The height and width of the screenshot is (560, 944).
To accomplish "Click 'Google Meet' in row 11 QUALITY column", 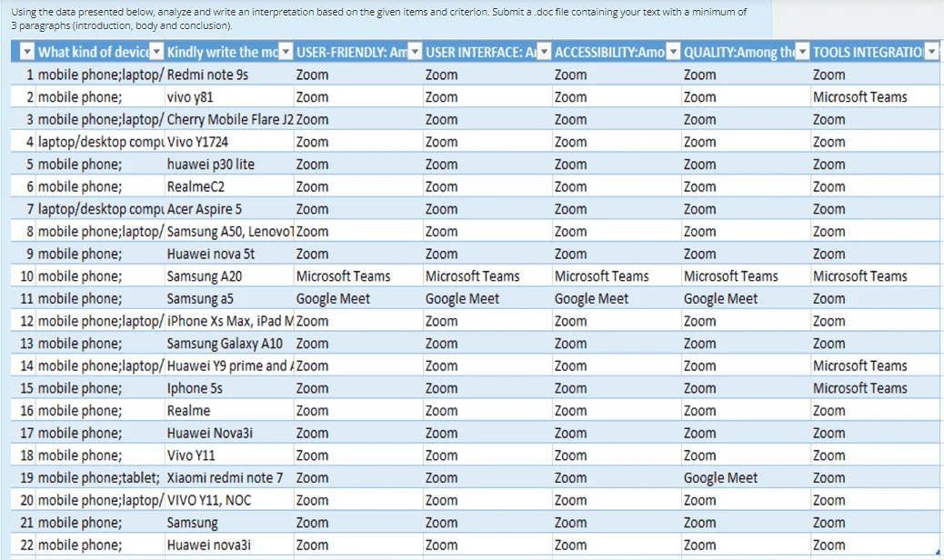I will pos(720,298).
